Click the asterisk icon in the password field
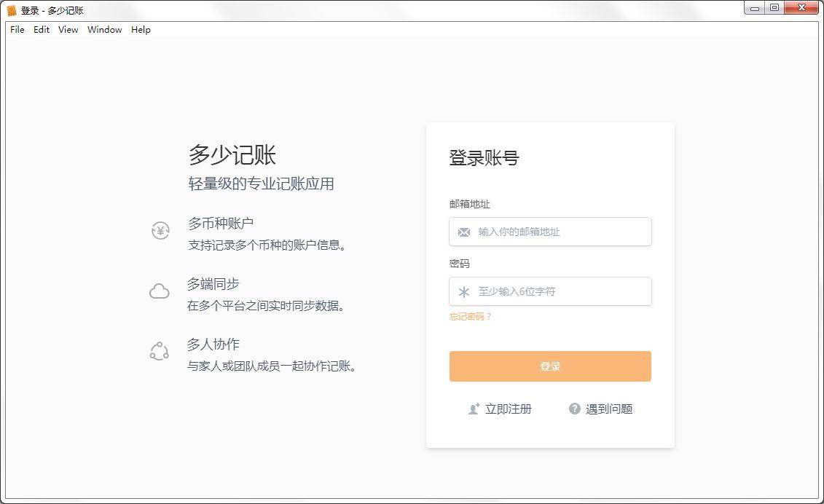The height and width of the screenshot is (504, 824). tap(463, 291)
